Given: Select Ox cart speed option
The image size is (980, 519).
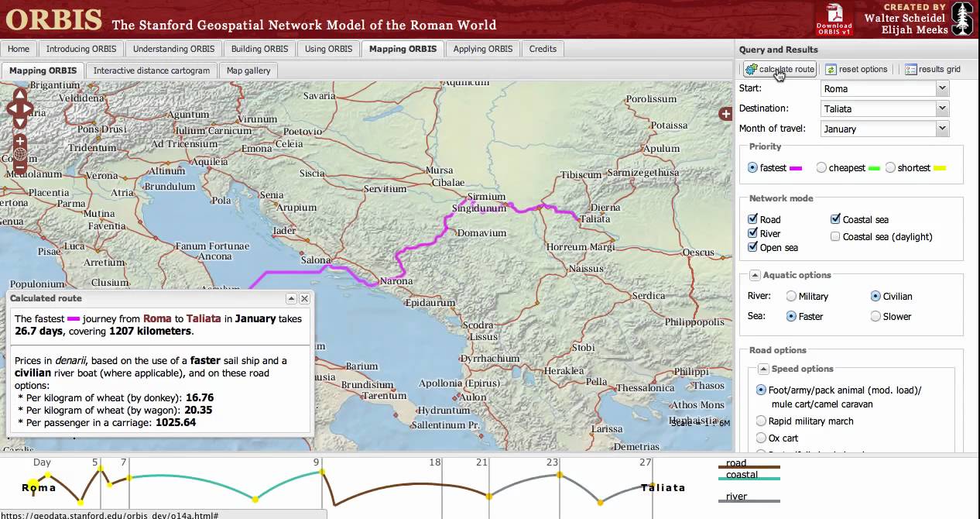Looking at the screenshot, I should click(x=761, y=438).
